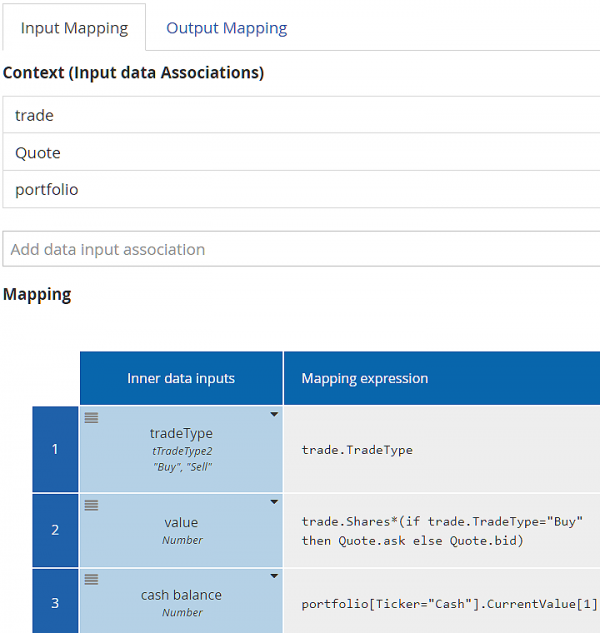Select row number 3 header
This screenshot has width=600, height=633.
(x=55, y=602)
